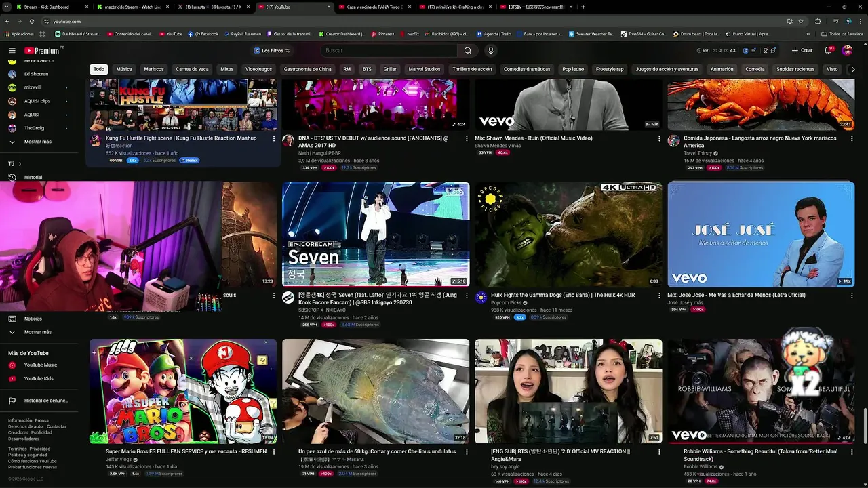
Task: Click the search magnifier button
Action: pos(468,51)
